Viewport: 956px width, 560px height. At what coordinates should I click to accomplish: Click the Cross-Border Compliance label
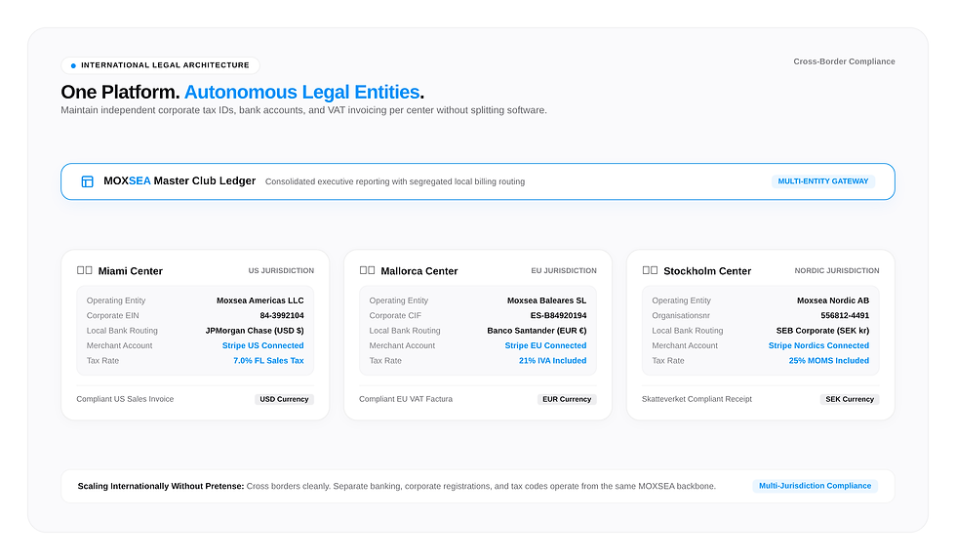coord(844,61)
